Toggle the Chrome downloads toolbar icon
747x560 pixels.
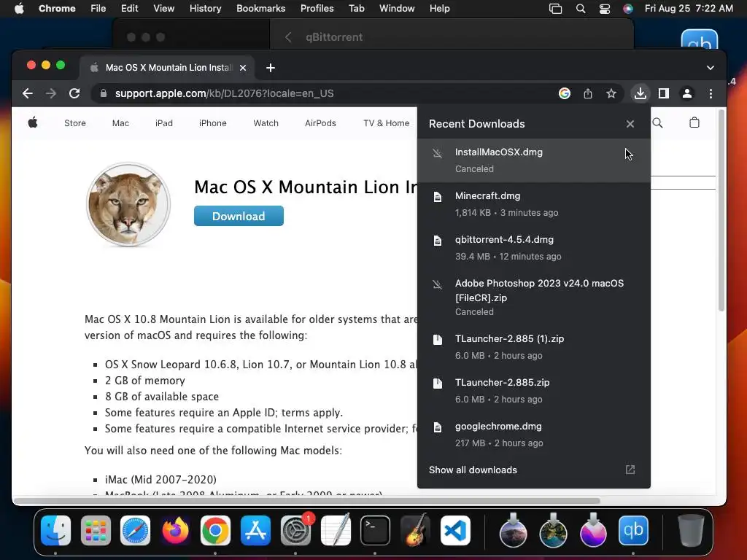tap(640, 93)
